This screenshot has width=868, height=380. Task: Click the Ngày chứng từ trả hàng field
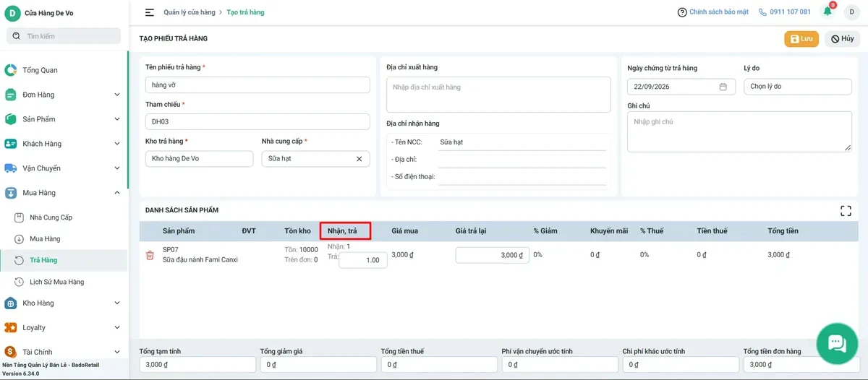(681, 87)
